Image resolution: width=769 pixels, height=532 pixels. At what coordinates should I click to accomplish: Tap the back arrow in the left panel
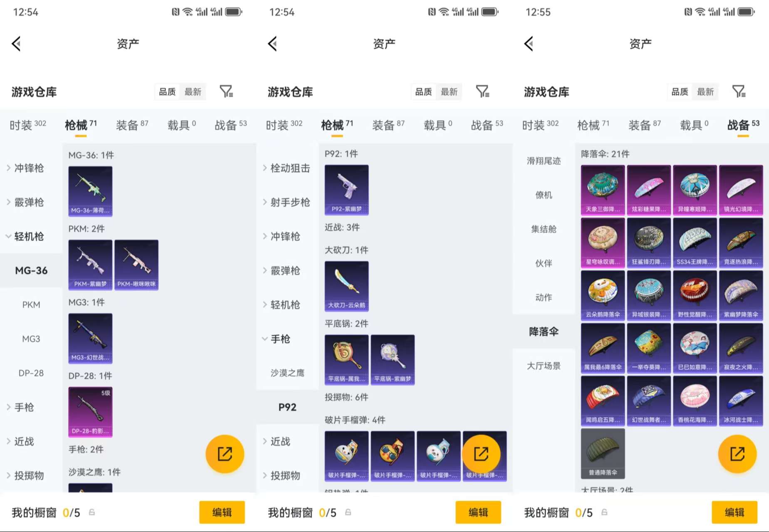(x=16, y=44)
